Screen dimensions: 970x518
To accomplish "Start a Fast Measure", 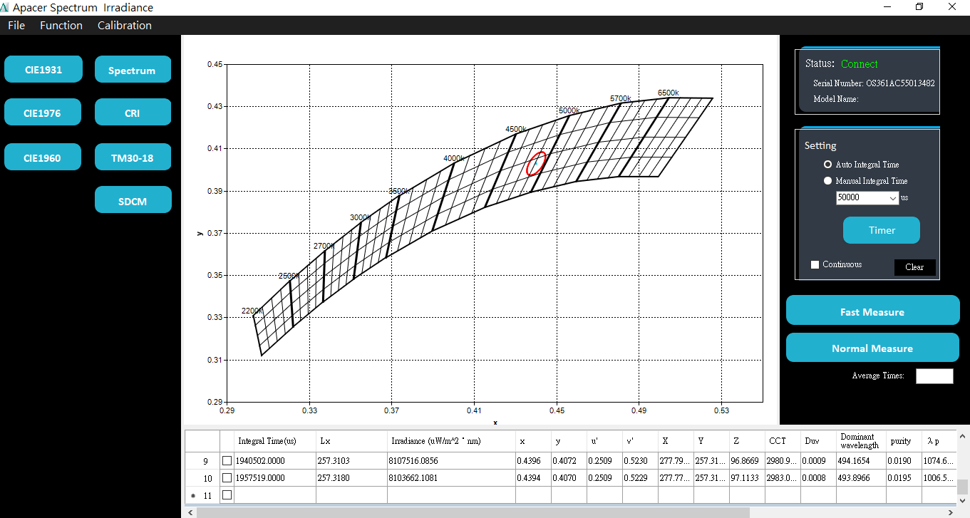I will tap(872, 311).
